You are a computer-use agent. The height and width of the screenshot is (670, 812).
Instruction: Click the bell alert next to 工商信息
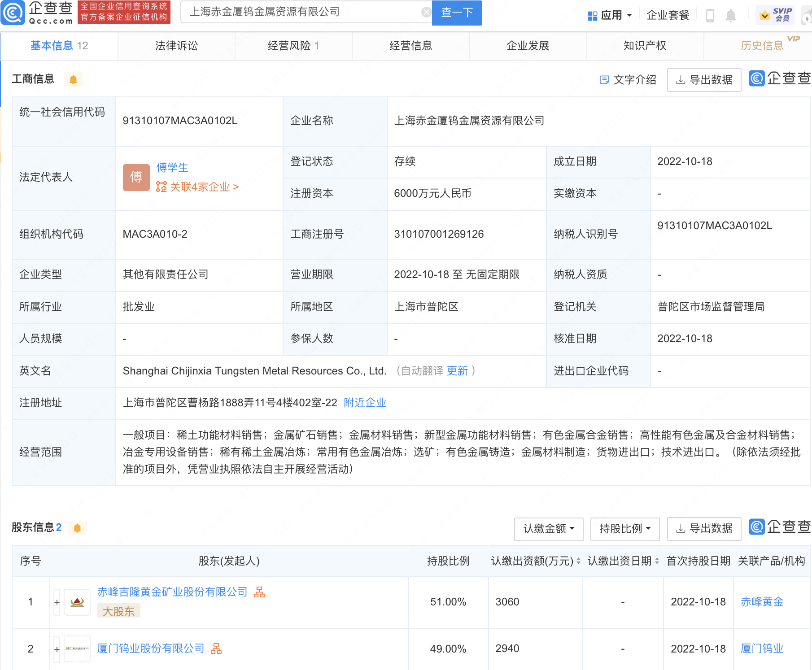click(73, 80)
